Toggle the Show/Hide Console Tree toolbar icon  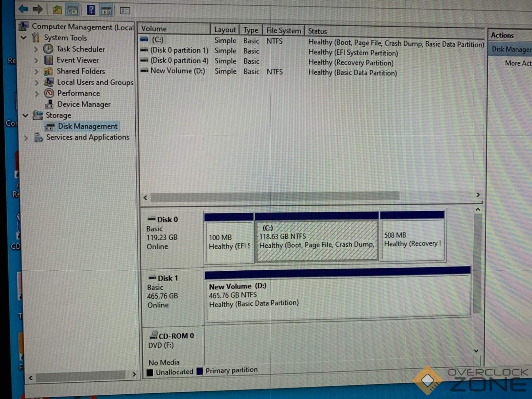[73, 10]
